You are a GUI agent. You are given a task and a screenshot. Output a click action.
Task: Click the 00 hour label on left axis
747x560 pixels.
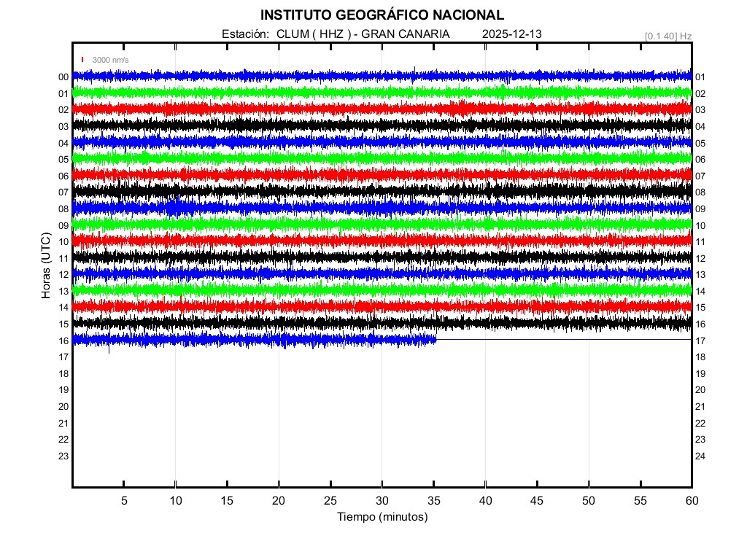click(63, 77)
